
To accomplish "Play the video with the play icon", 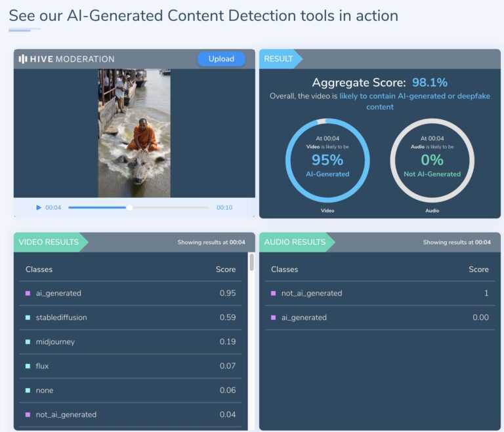I will coord(39,208).
